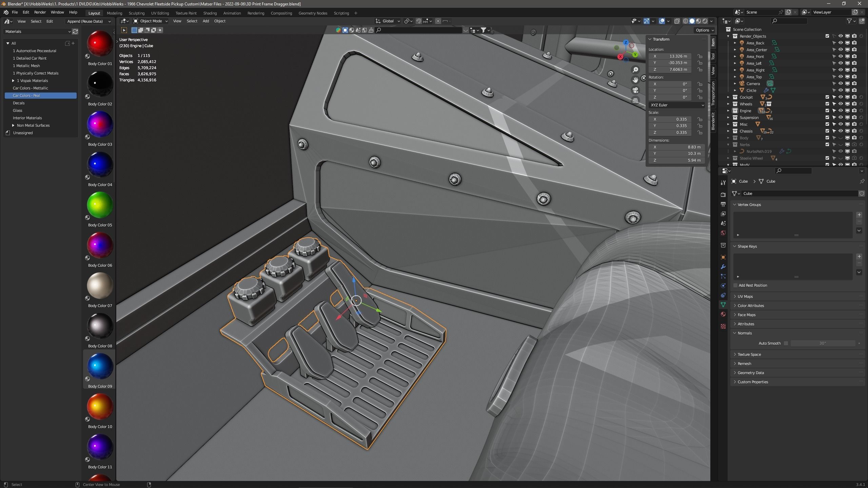Open the viewport Add menu
The image size is (868, 488).
(206, 21)
